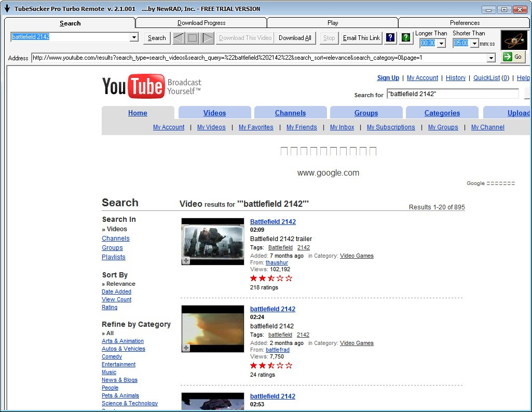Image resolution: width=532 pixels, height=412 pixels.
Task: Open the QuickList (0) link
Action: pos(492,78)
